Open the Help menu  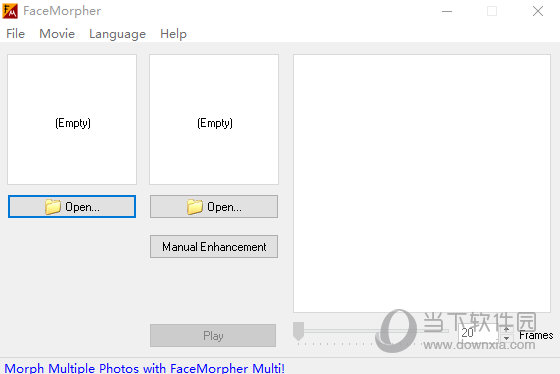[173, 34]
